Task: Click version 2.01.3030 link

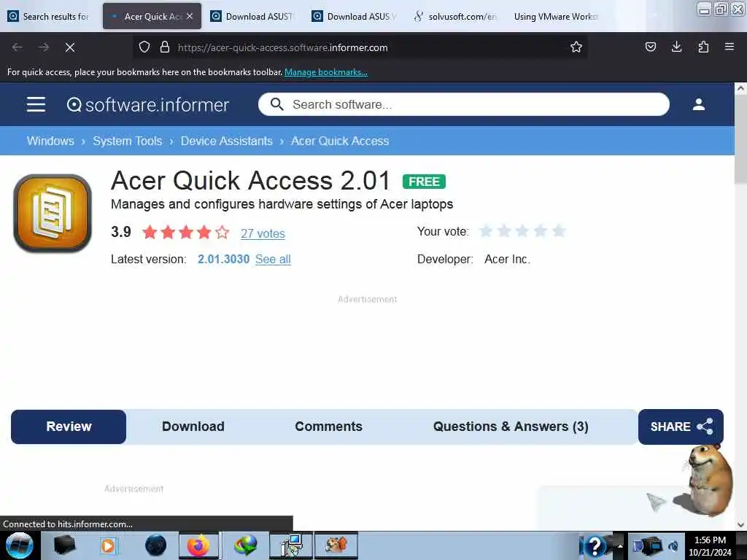Action: [223, 259]
